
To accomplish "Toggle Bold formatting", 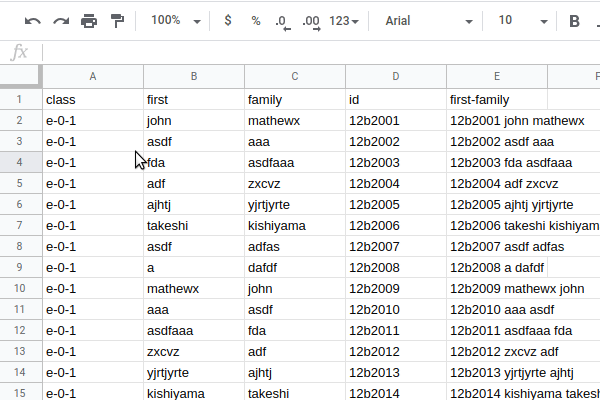I will pyautogui.click(x=574, y=21).
